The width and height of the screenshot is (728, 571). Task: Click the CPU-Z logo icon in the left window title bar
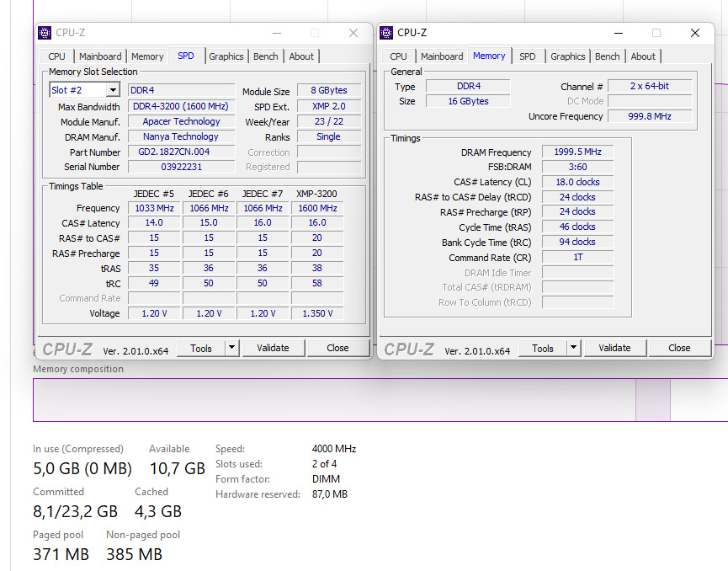pos(45,33)
